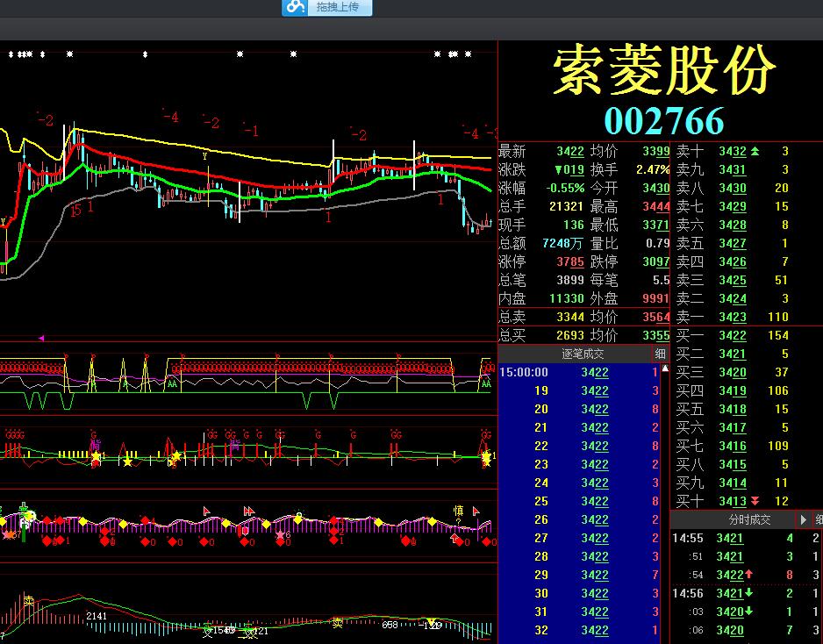Click green down arrow at 14:56 trade
This screenshot has width=823, height=644.
coord(749,593)
